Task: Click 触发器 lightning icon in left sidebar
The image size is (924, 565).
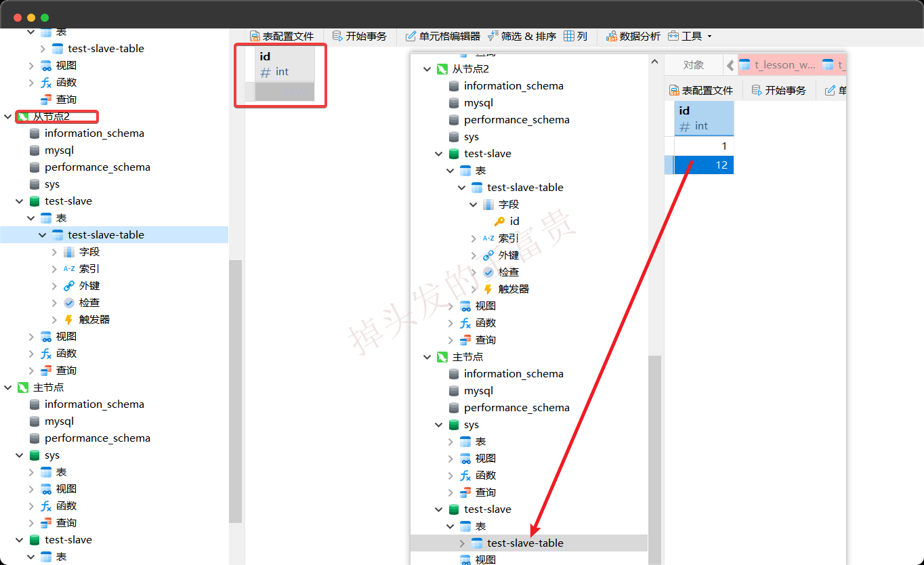Action: coord(69,320)
